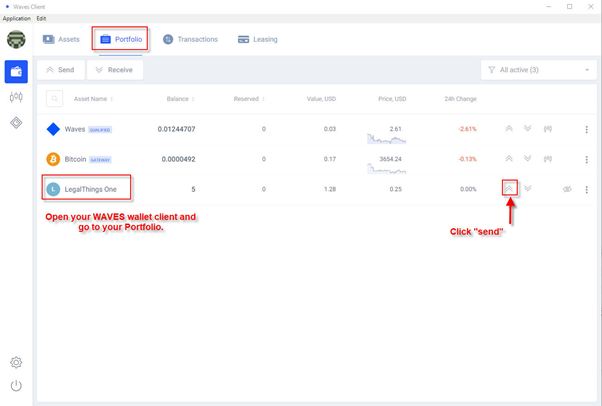Click the GATEWAY badge next to Bitcoin
This screenshot has height=406, width=602.
click(x=100, y=160)
